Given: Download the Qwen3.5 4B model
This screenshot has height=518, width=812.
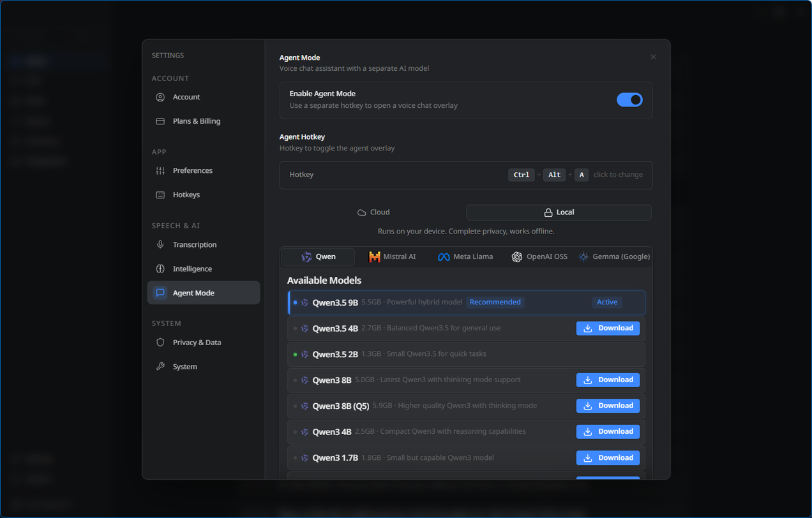Looking at the screenshot, I should click(608, 328).
